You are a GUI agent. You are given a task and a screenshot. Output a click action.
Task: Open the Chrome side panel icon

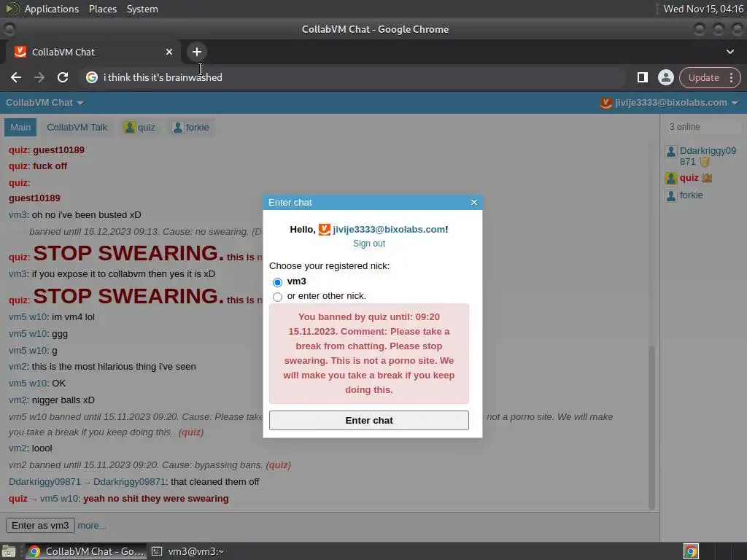(x=642, y=77)
